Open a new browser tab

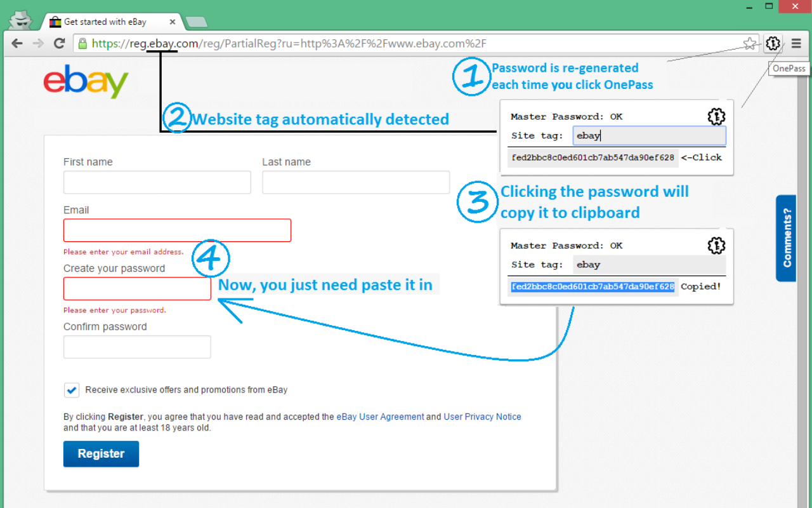pyautogui.click(x=197, y=22)
